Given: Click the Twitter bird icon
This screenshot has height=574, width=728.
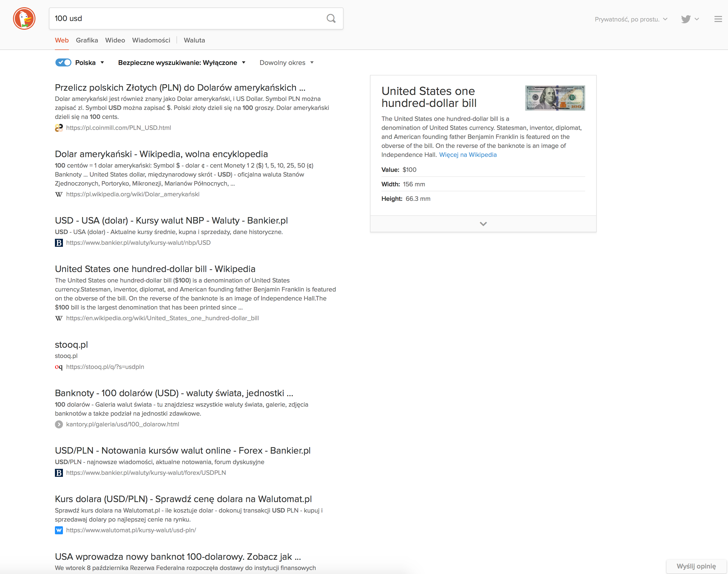Looking at the screenshot, I should [686, 19].
